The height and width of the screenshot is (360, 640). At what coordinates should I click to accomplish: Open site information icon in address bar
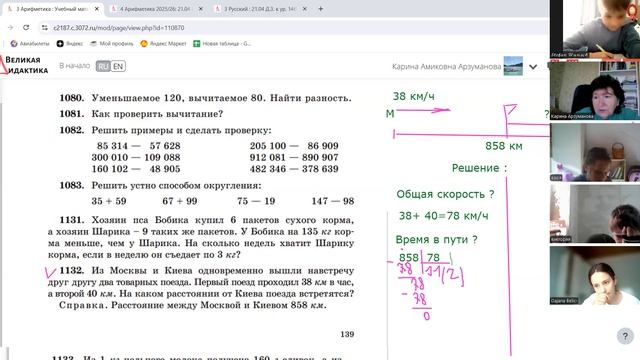44,28
